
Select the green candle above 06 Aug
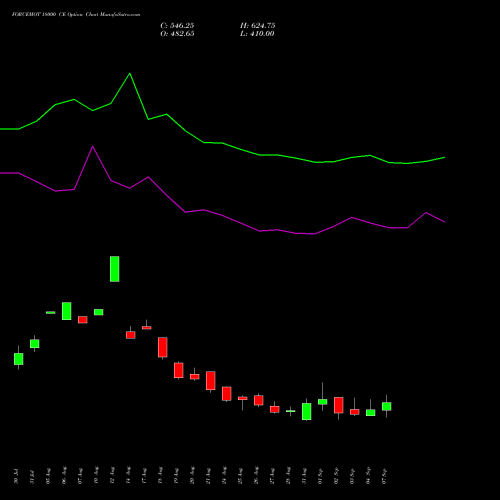(67, 311)
